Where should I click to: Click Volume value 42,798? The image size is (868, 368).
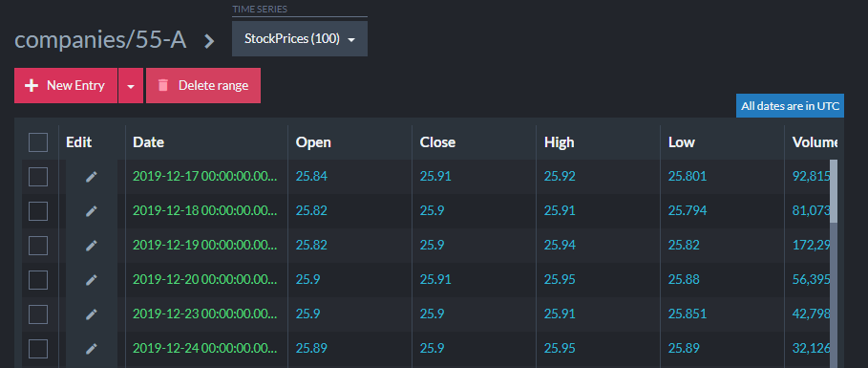coord(811,314)
